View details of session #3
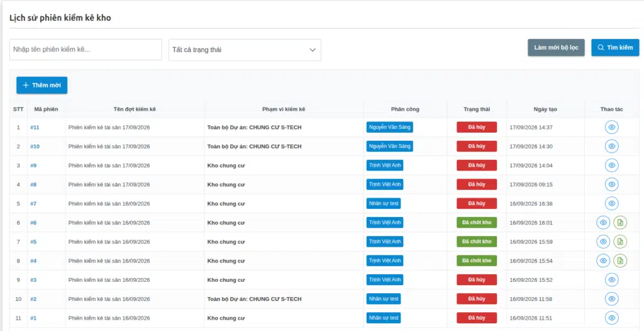The image size is (644, 331). [x=611, y=279]
